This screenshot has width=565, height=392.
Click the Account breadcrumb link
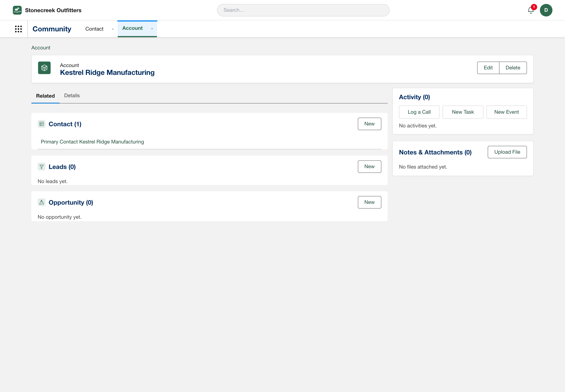pyautogui.click(x=41, y=48)
